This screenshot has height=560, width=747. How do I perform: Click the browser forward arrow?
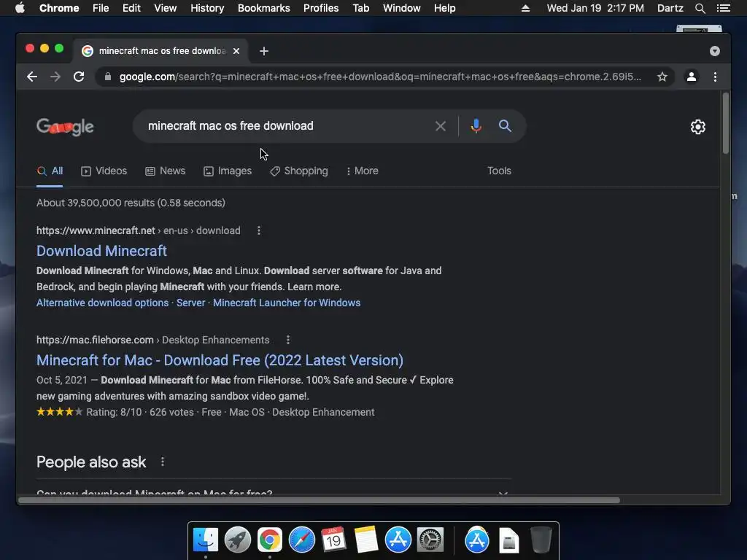coord(55,77)
